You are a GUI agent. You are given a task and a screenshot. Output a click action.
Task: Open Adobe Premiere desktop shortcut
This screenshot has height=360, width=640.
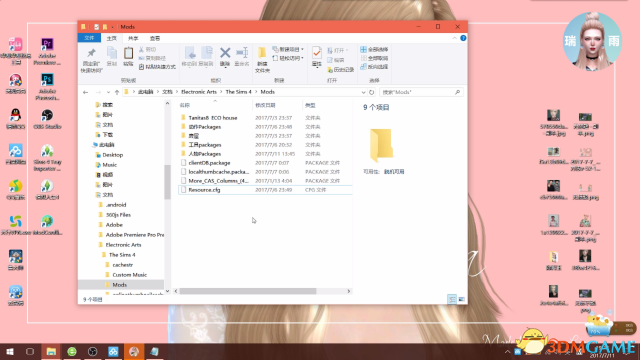tap(47, 51)
